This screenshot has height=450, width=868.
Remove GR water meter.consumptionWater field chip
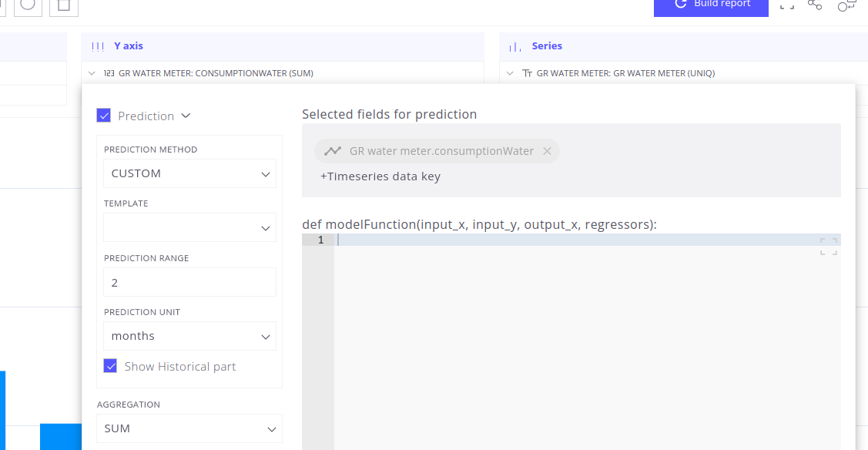(x=547, y=151)
